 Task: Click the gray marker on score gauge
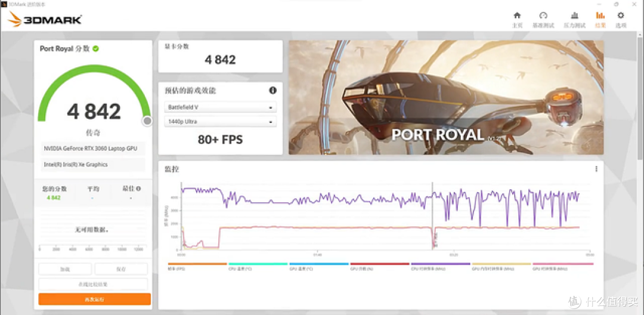(147, 121)
